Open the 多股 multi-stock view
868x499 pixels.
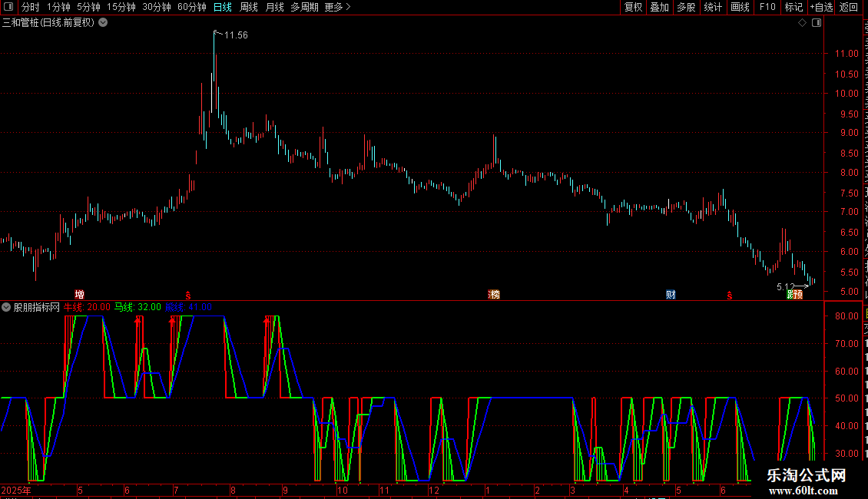pyautogui.click(x=686, y=7)
